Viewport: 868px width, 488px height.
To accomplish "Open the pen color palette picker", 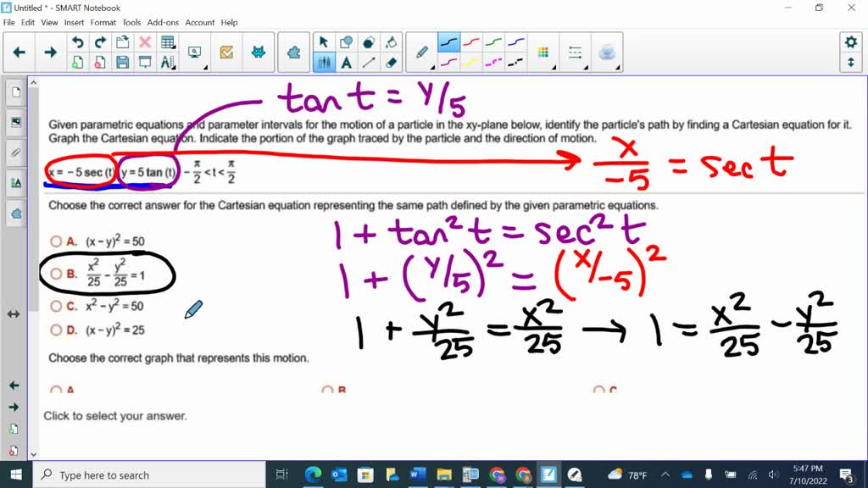I will click(x=542, y=51).
